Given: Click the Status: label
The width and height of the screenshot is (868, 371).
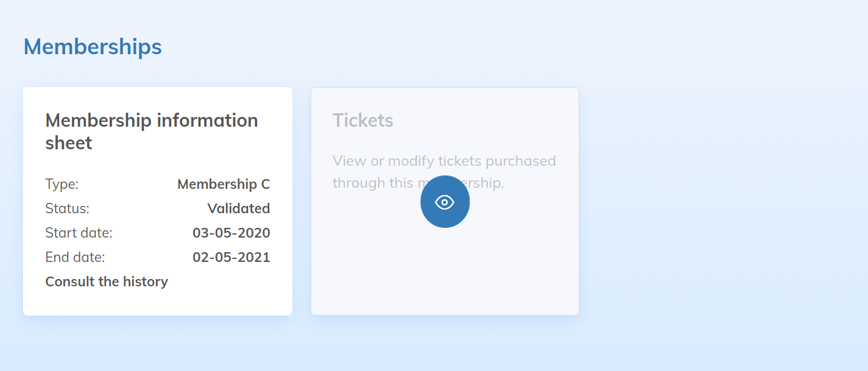Looking at the screenshot, I should [68, 208].
